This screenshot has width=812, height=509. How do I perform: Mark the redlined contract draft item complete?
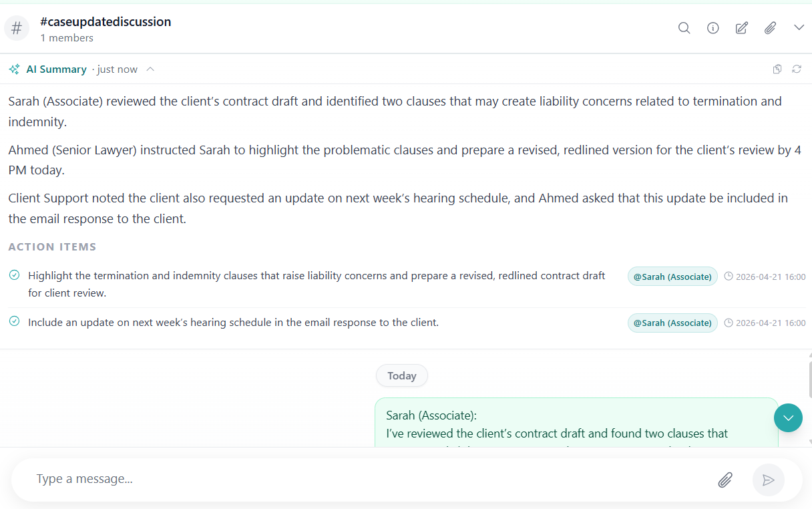click(x=14, y=275)
